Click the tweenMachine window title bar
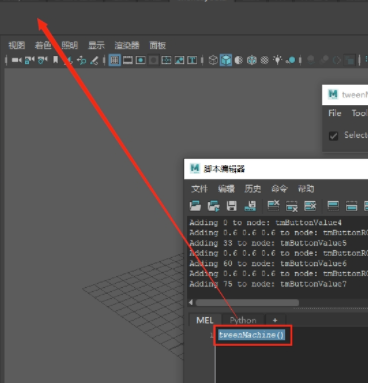Viewport: 368px width, 383px height. tap(345, 95)
